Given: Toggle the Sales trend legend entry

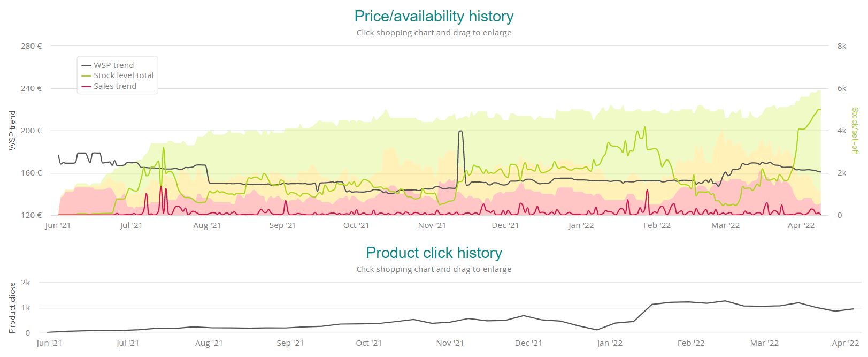Looking at the screenshot, I should click(115, 86).
